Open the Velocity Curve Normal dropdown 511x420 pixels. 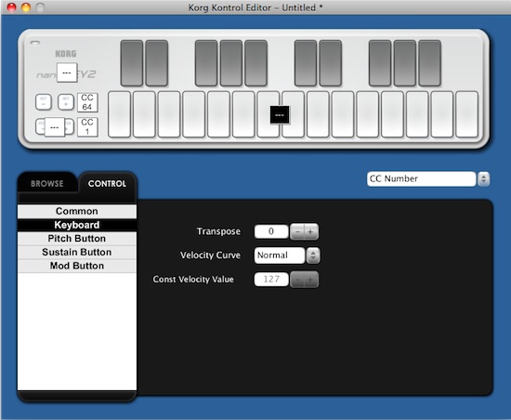click(x=287, y=256)
